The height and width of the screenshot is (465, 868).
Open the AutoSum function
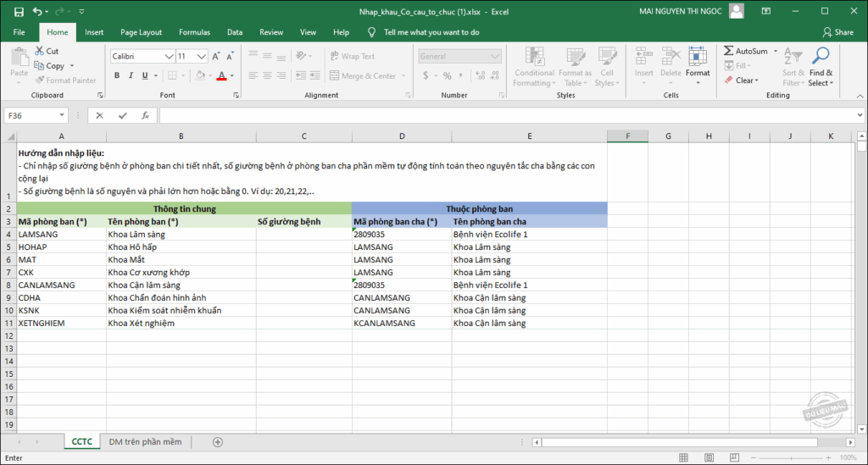(746, 52)
